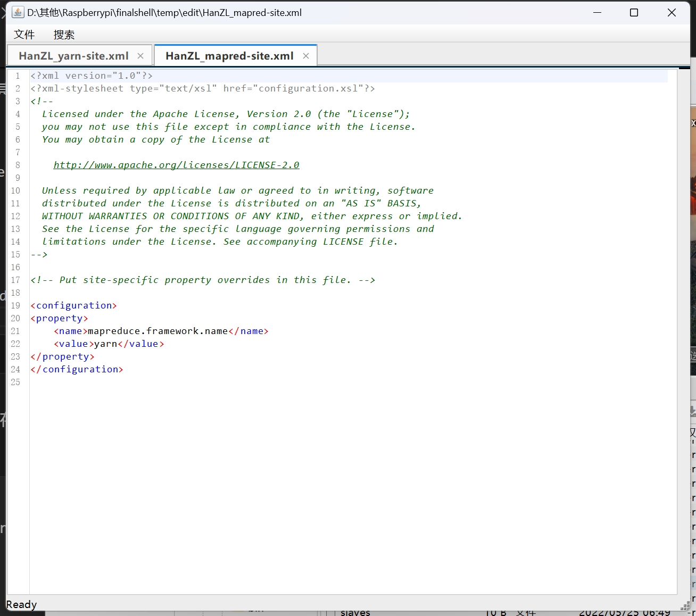Open the 文件 menu
The height and width of the screenshot is (616, 696).
pos(24,34)
